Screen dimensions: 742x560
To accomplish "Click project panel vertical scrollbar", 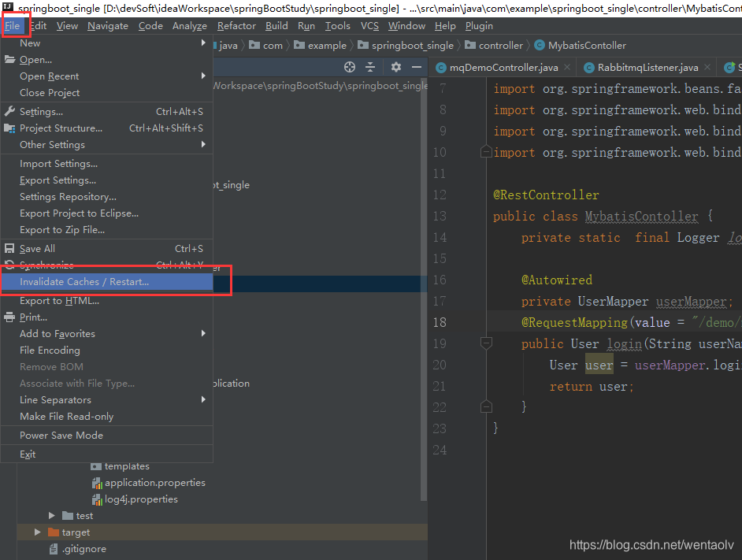I will pyautogui.click(x=424, y=289).
